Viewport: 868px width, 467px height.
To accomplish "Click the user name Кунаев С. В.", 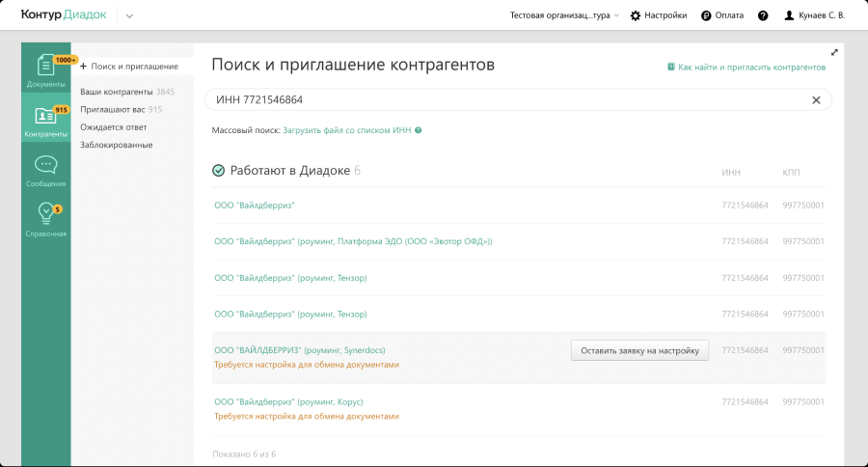I will pos(822,15).
